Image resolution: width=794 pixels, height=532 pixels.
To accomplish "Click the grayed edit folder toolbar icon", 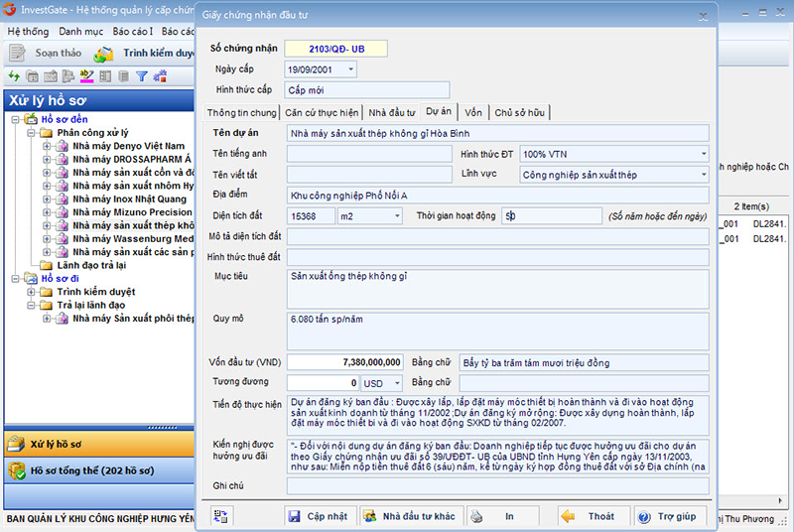I will [51, 76].
